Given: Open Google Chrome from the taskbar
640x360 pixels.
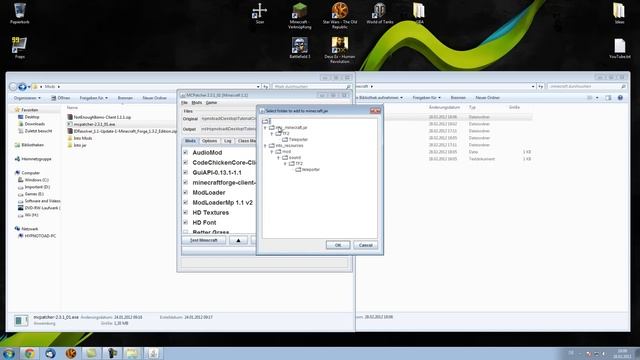Looking at the screenshot, I should [x=29, y=353].
